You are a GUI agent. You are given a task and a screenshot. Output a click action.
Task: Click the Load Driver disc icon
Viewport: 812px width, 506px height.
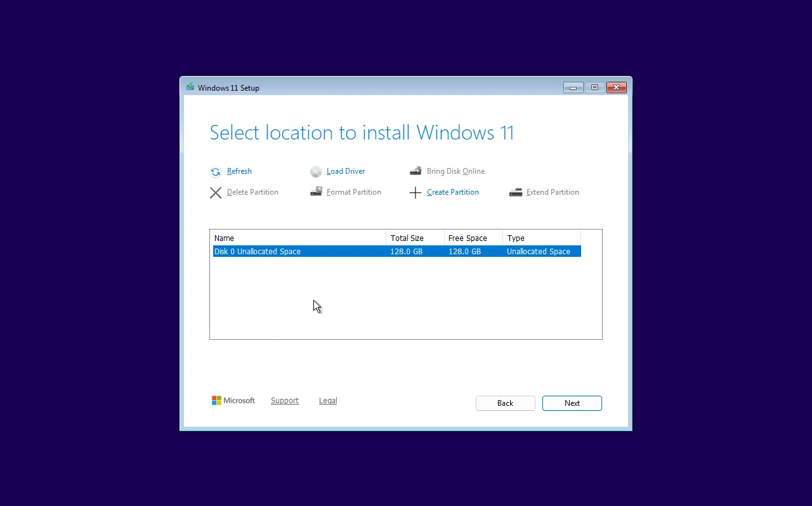(x=316, y=171)
